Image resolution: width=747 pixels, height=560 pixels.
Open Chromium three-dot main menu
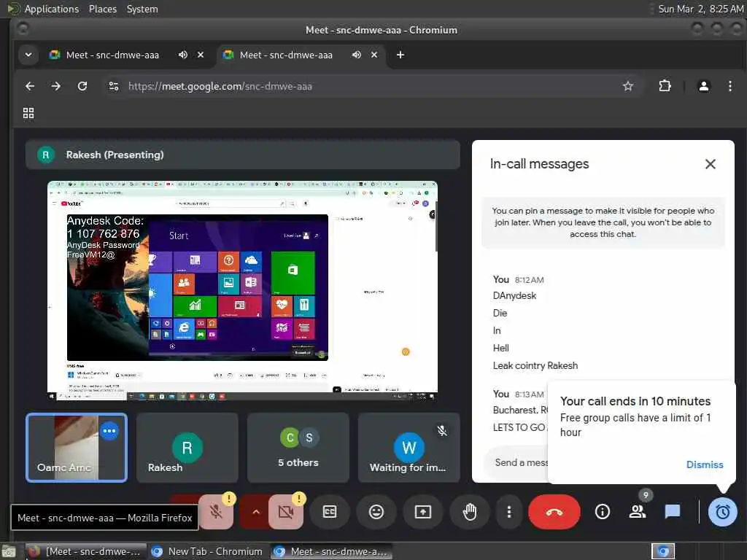pos(729,86)
